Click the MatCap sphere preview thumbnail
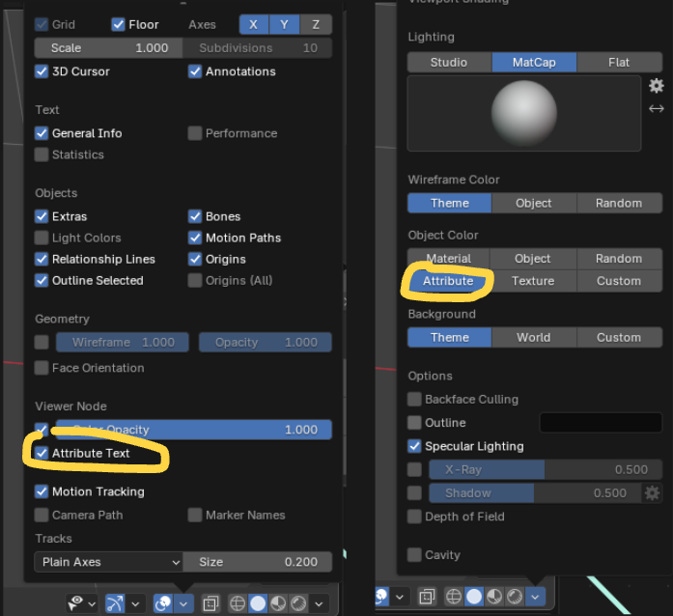 coord(524,114)
